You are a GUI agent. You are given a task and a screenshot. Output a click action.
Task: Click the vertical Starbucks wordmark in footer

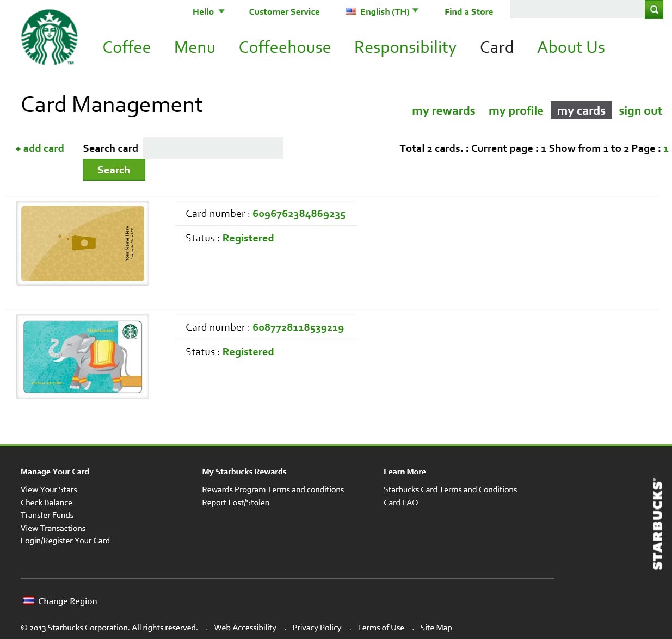click(x=657, y=524)
